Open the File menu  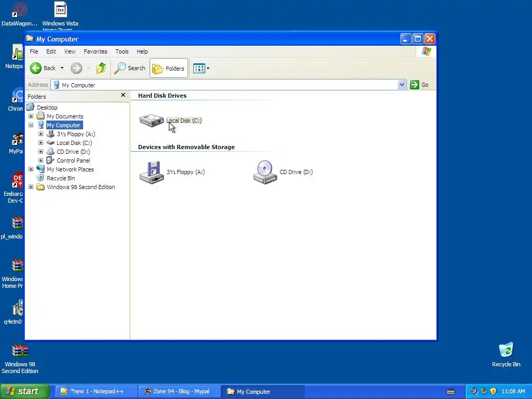(x=34, y=51)
